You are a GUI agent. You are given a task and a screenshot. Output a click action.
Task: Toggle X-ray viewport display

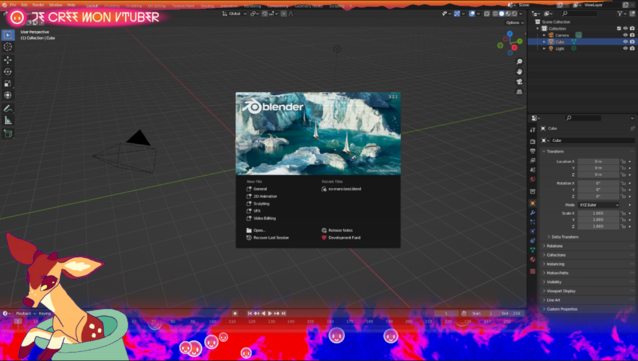(x=487, y=14)
